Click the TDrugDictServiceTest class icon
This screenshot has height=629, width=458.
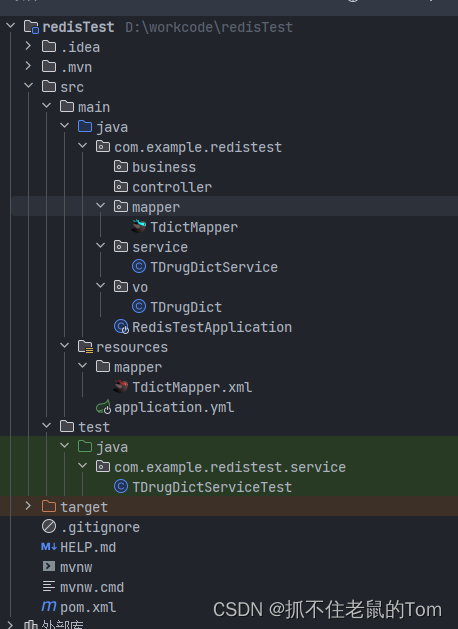pyautogui.click(x=121, y=487)
